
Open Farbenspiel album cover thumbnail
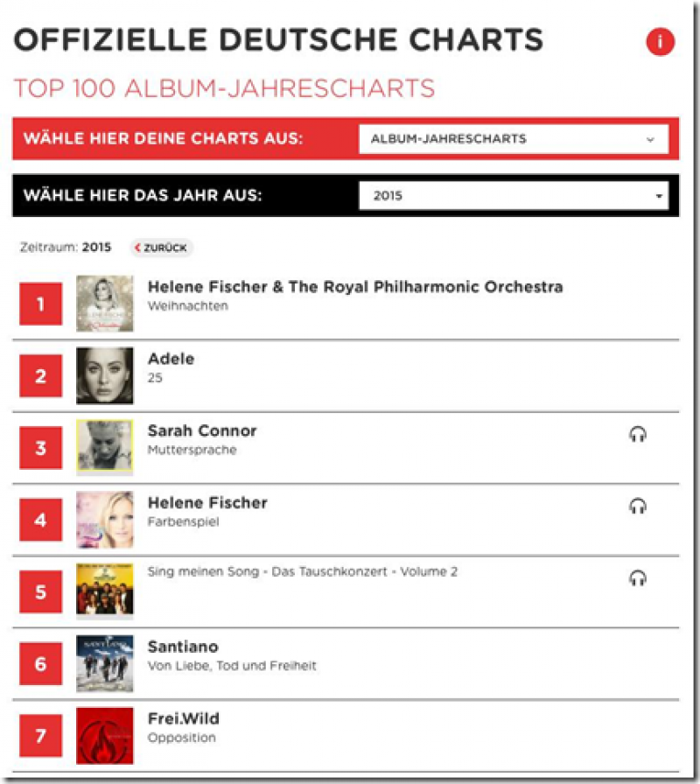105,519
